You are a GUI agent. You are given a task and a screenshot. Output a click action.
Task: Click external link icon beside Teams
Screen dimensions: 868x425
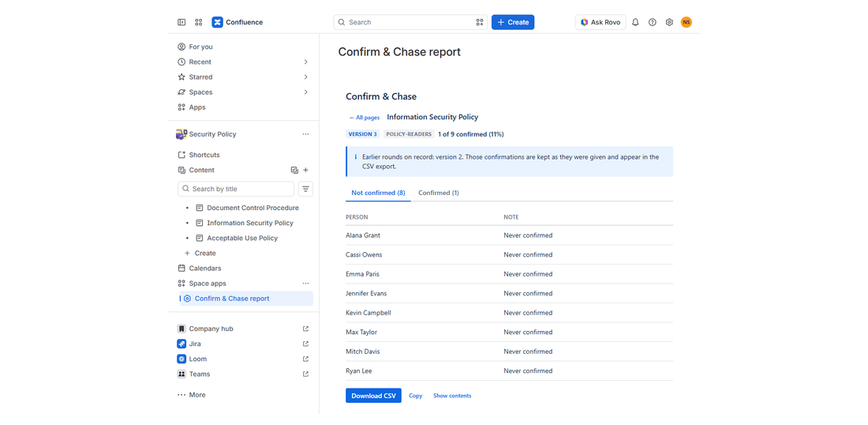305,374
